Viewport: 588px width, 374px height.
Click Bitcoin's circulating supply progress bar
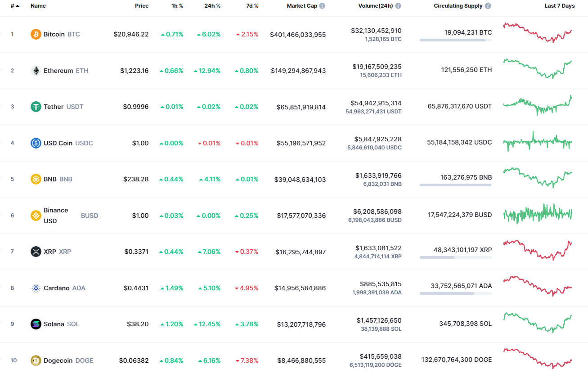point(455,41)
